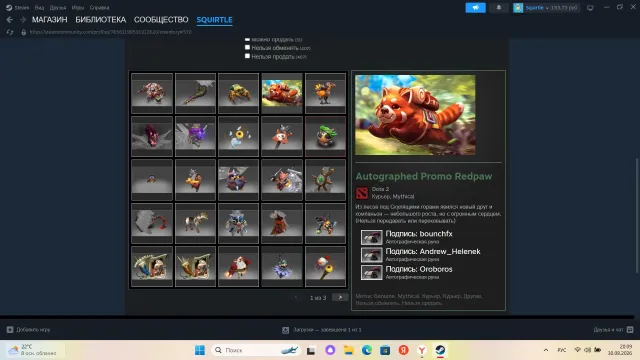Reload the page with the refresh icon
Image resolution: width=640 pixels, height=360 pixels.
10,32
